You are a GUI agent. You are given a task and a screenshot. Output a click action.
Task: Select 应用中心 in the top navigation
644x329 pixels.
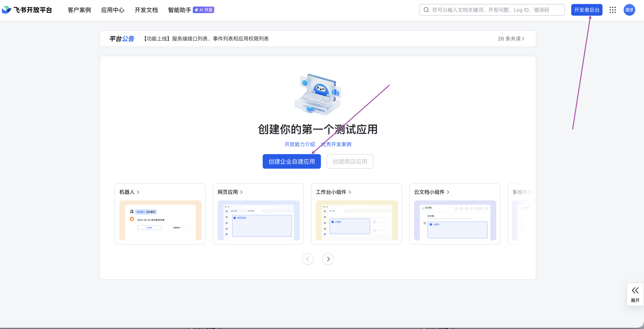[112, 10]
